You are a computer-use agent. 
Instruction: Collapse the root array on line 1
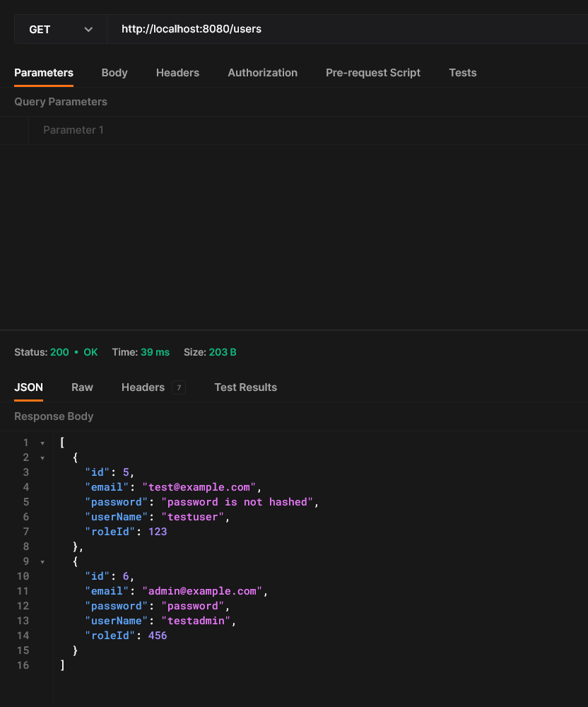42,443
